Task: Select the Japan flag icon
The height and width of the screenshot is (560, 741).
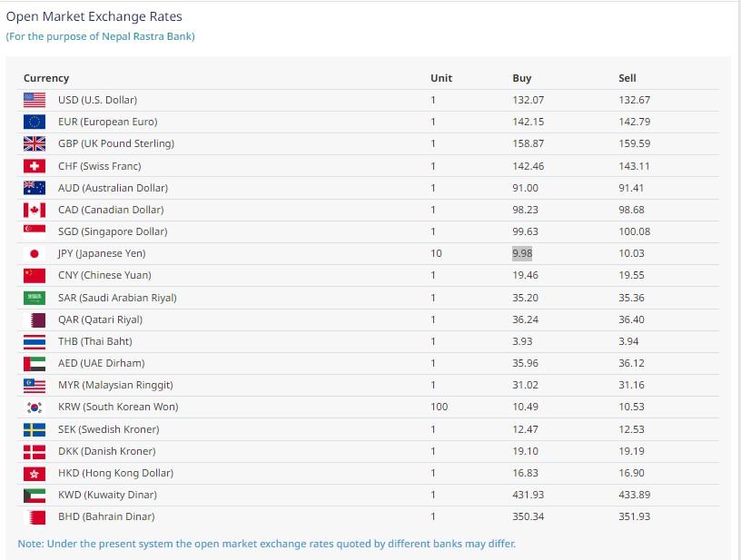Action: pos(35,253)
